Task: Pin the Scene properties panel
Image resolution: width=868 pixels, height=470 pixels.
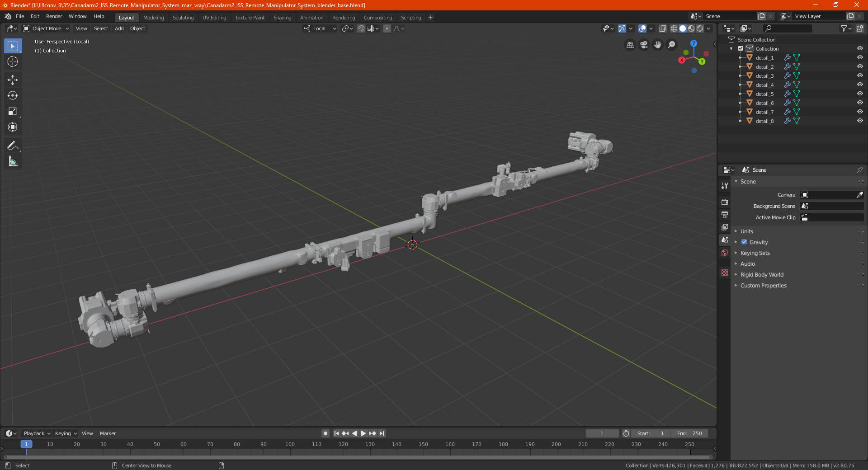Action: [x=859, y=170]
